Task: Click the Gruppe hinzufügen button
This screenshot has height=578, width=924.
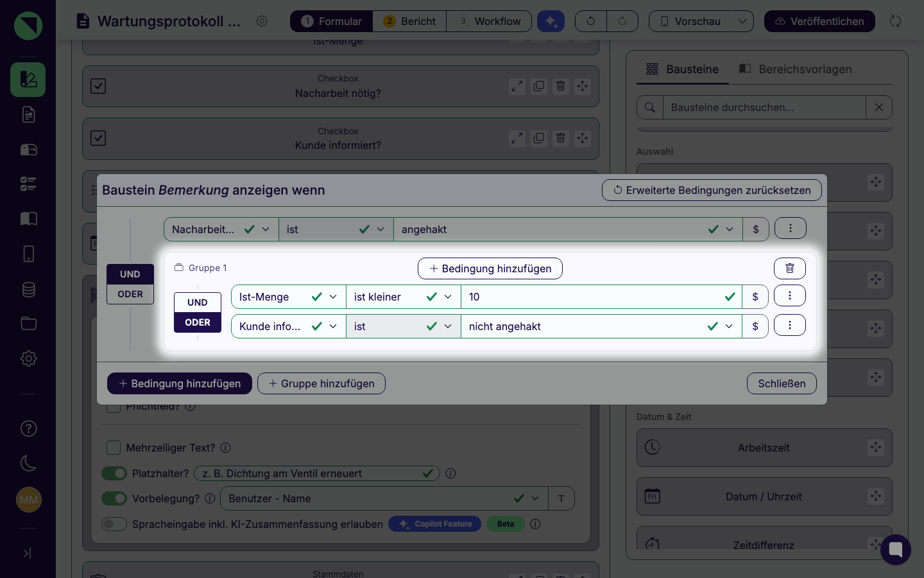Action: click(321, 383)
